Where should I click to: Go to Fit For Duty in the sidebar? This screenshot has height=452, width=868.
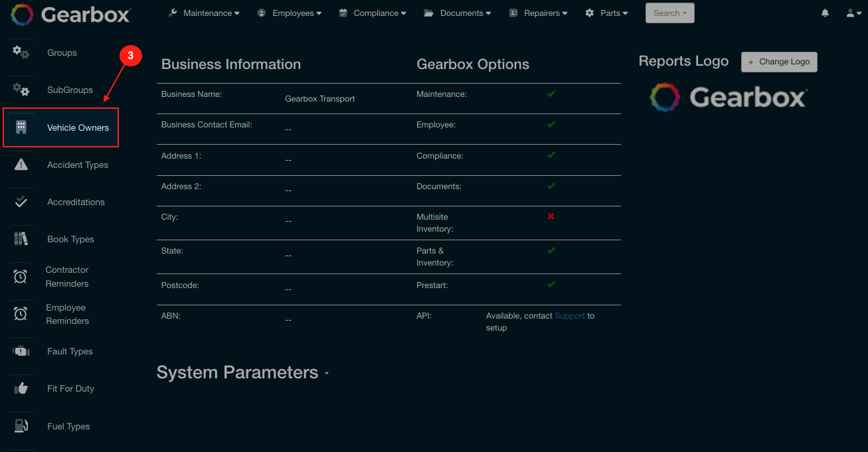pos(70,388)
